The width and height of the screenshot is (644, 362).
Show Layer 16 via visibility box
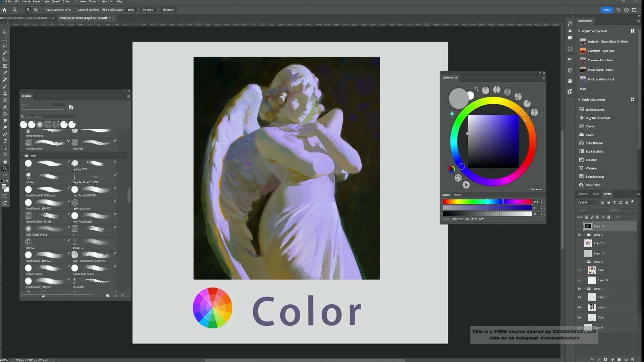579,226
